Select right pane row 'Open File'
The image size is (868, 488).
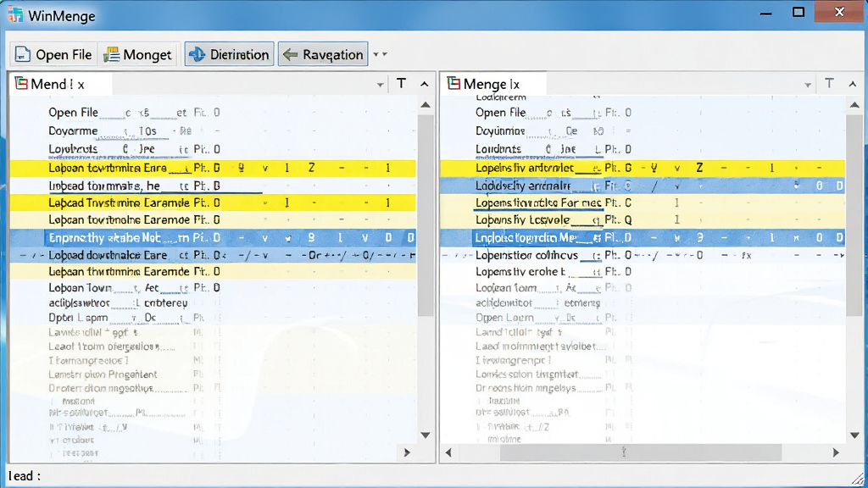pos(643,113)
